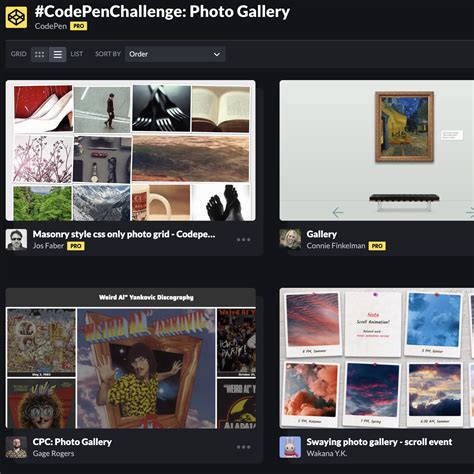Open more options for CPC: Photo Gallery
The width and height of the screenshot is (474, 474).
click(244, 447)
